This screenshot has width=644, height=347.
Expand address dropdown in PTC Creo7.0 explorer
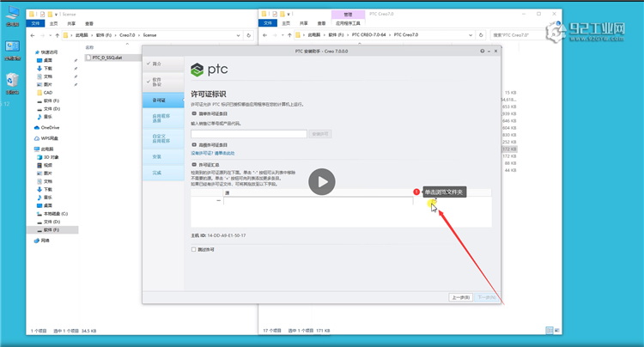tap(471, 35)
